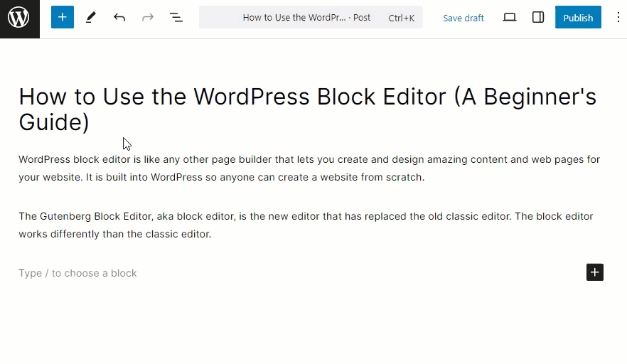The image size is (627, 364).
Task: Open the Document Overview list icon
Action: [x=176, y=17]
